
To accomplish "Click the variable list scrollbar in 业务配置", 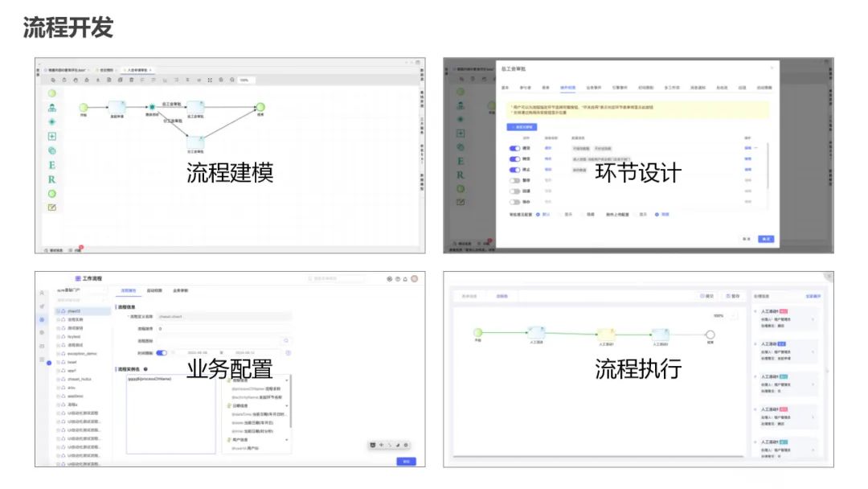I will coord(291,402).
